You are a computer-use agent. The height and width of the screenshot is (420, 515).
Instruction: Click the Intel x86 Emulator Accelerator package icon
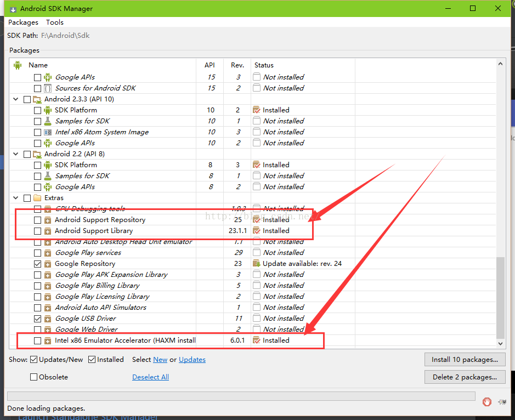(48, 340)
